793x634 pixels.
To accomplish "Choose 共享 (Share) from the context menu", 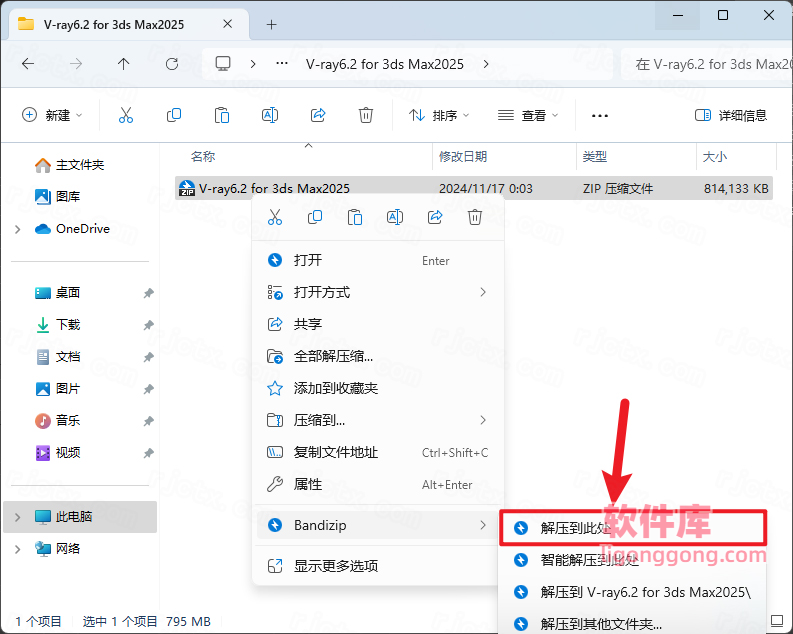I will point(378,324).
